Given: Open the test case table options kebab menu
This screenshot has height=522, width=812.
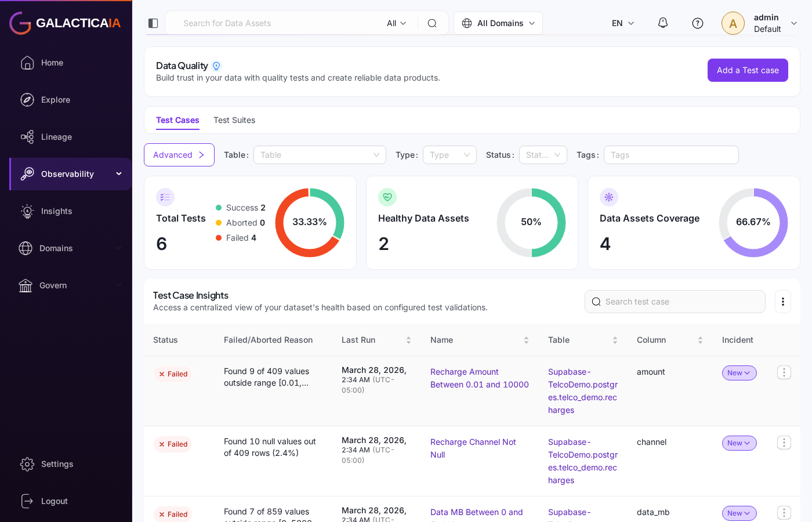Looking at the screenshot, I should point(783,302).
